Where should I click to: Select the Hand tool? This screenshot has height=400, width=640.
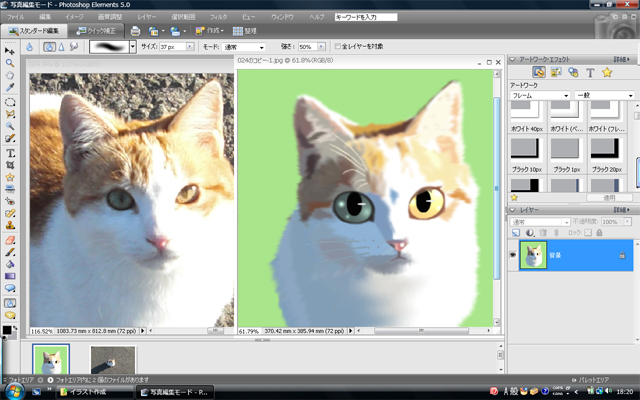[10, 76]
